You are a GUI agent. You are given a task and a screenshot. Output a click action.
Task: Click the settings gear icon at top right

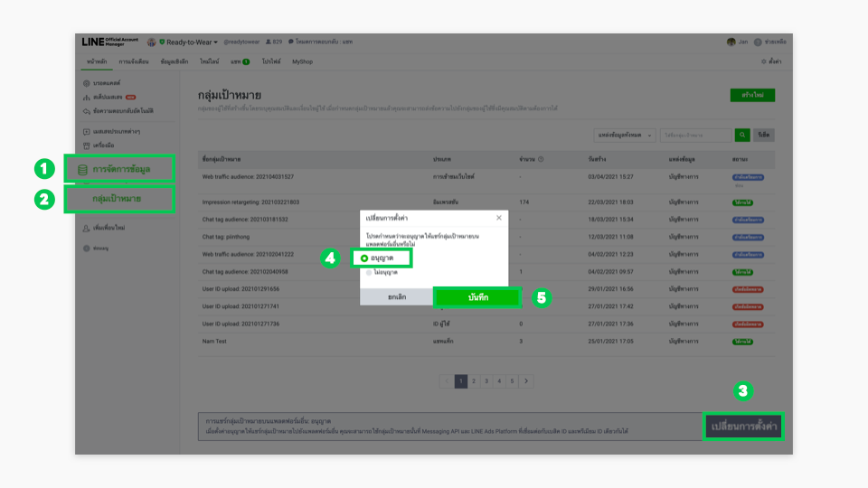764,61
